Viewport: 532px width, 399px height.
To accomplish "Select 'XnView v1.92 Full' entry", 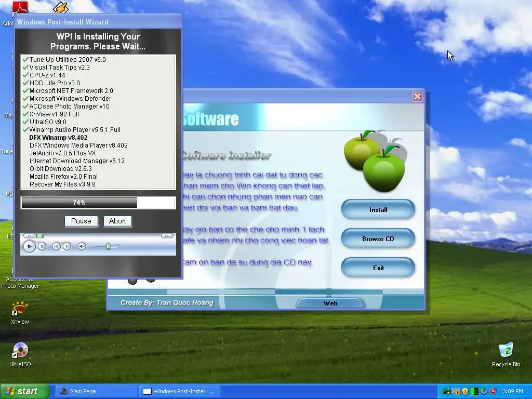I will (54, 114).
